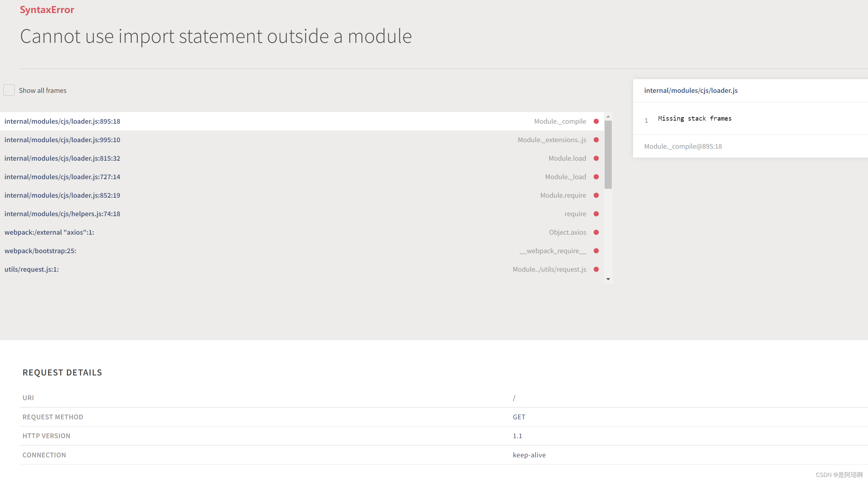The image size is (868, 481).
Task: Click red dot beside Module._compile
Action: 596,121
